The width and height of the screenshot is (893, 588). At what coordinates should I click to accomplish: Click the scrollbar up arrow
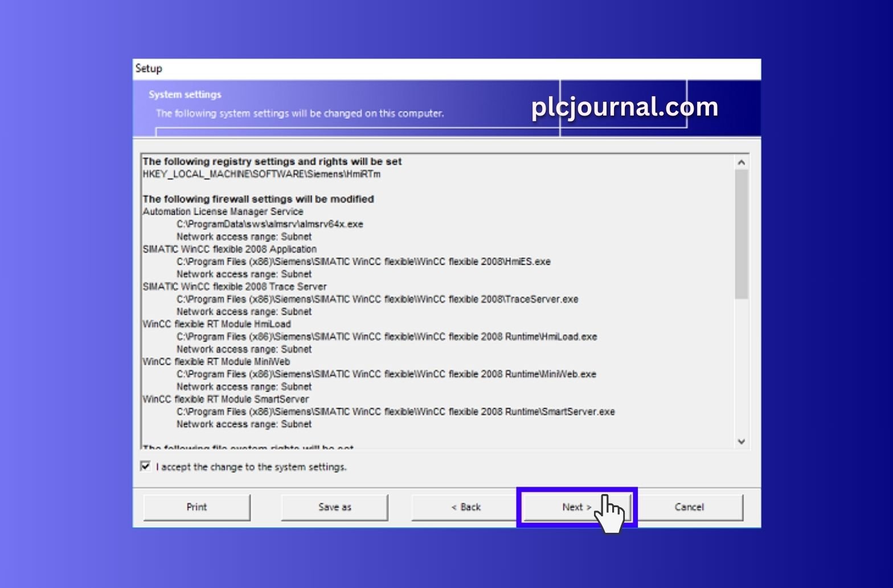click(x=741, y=162)
